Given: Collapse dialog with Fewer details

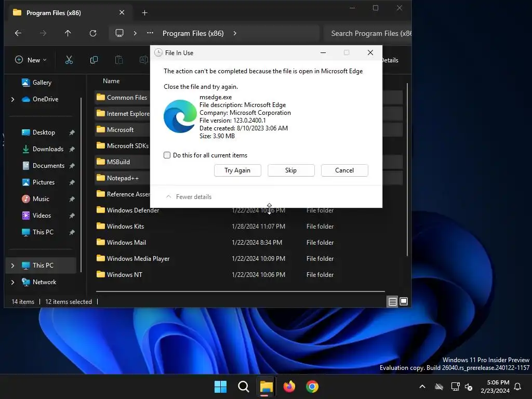Looking at the screenshot, I should click(x=188, y=197).
